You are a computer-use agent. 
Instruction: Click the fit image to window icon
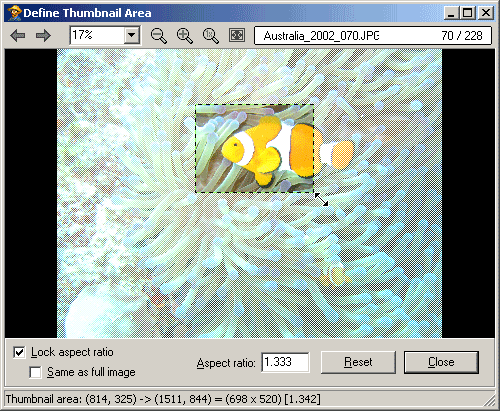tap(237, 35)
